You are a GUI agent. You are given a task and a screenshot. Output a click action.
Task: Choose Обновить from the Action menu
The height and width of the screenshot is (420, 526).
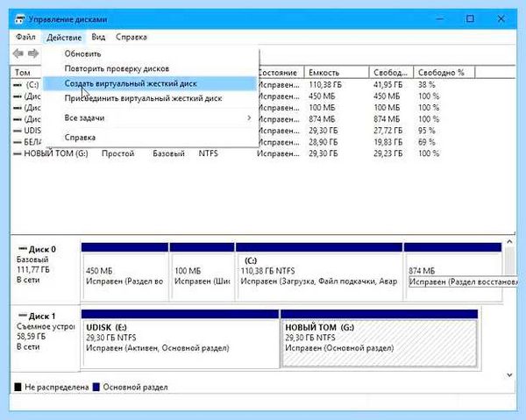(150, 53)
